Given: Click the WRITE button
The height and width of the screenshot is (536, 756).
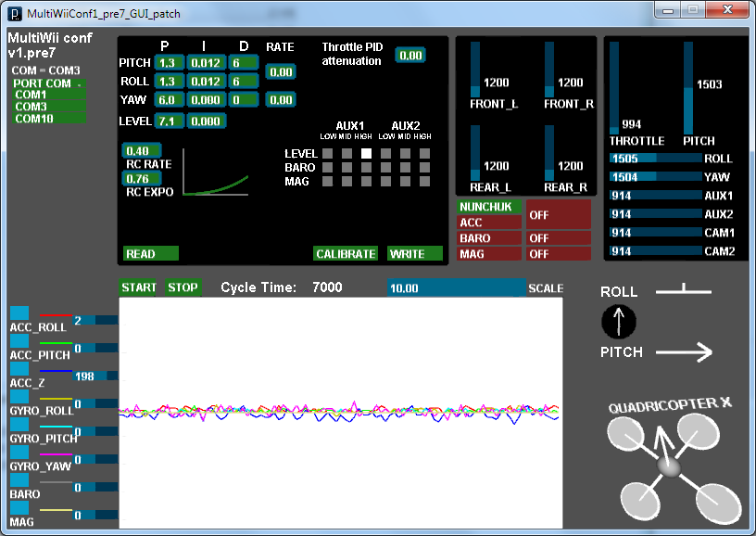Looking at the screenshot, I should coord(415,253).
